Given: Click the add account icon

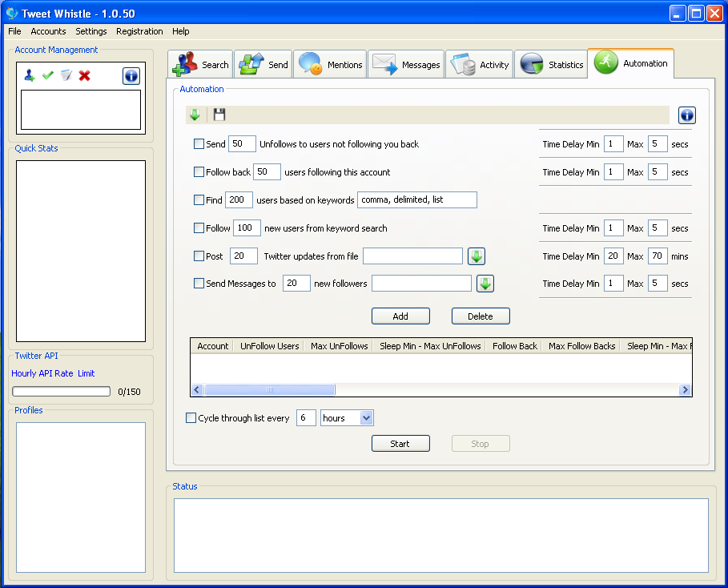Looking at the screenshot, I should click(30, 75).
